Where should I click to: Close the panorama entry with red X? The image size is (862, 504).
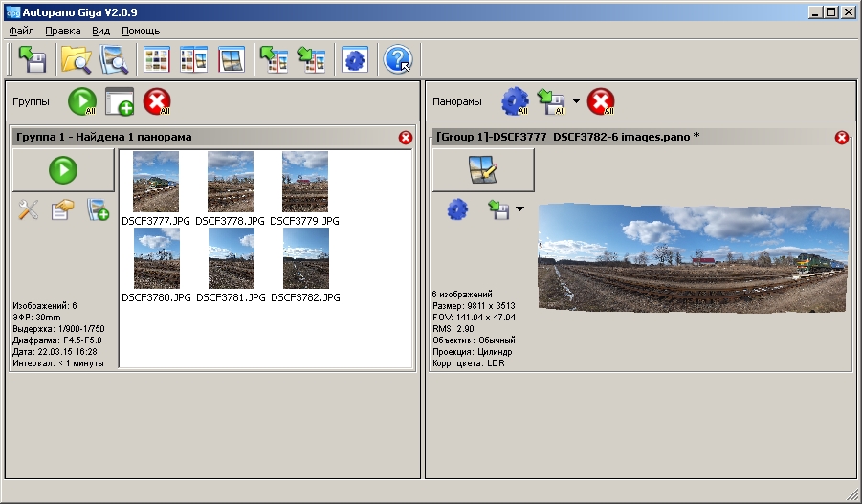[842, 138]
